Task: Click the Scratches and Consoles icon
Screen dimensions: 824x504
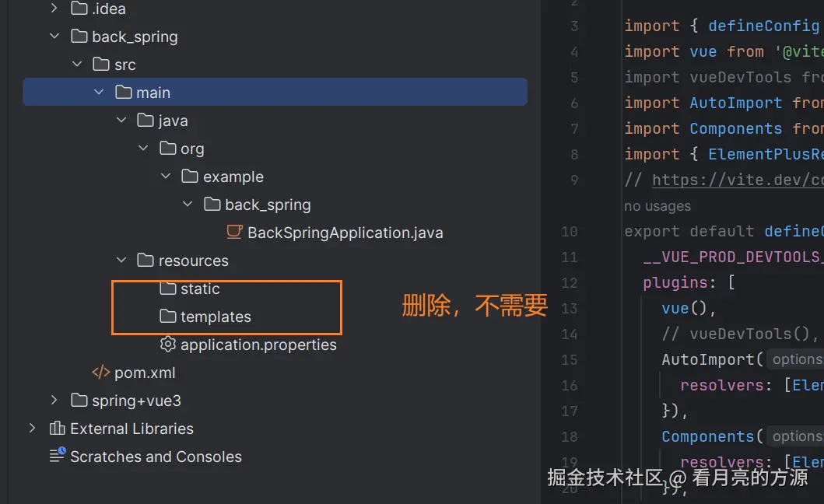Action: pos(57,457)
